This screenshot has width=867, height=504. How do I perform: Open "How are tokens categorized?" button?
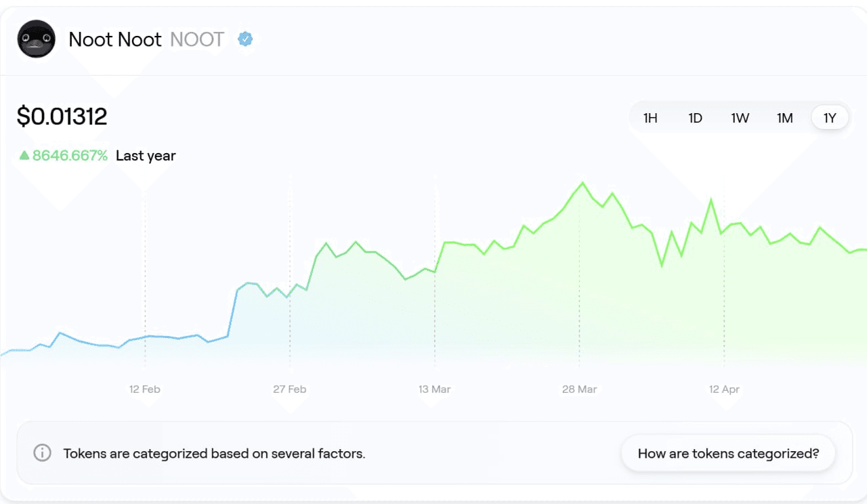728,453
